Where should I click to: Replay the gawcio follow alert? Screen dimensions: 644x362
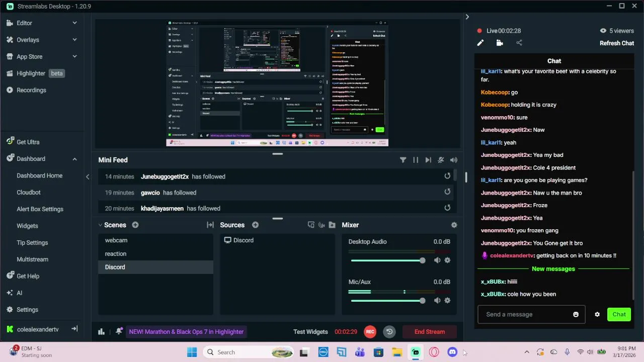pyautogui.click(x=447, y=192)
